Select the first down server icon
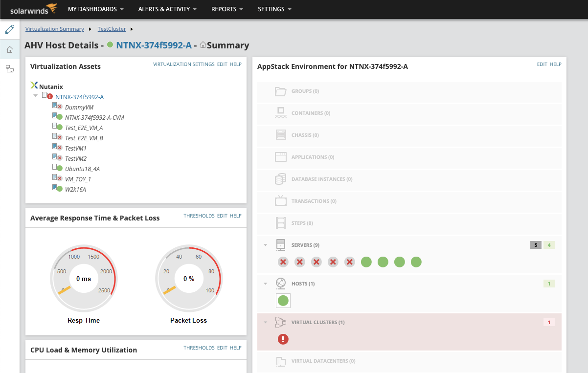The height and width of the screenshot is (373, 588). pyautogui.click(x=283, y=262)
